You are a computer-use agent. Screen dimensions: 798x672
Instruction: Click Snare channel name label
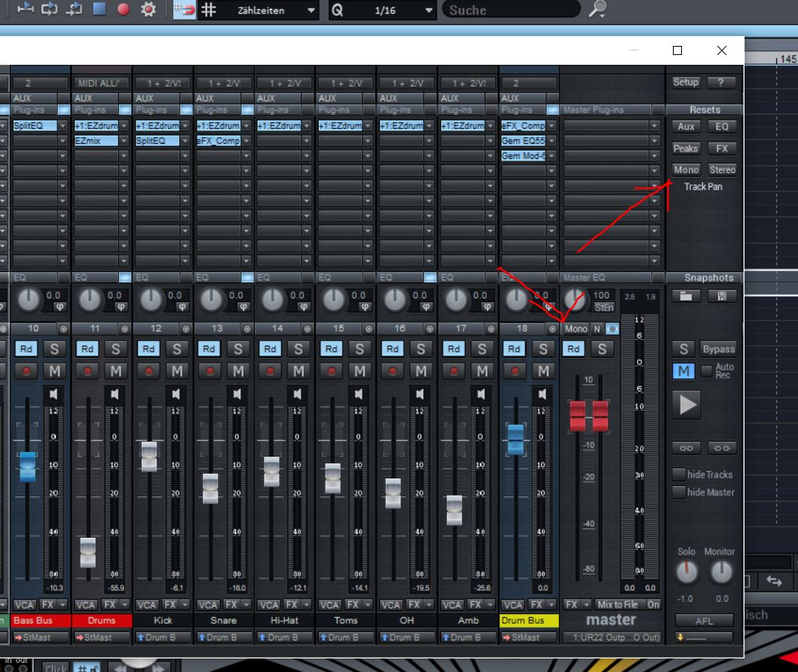pyautogui.click(x=224, y=620)
